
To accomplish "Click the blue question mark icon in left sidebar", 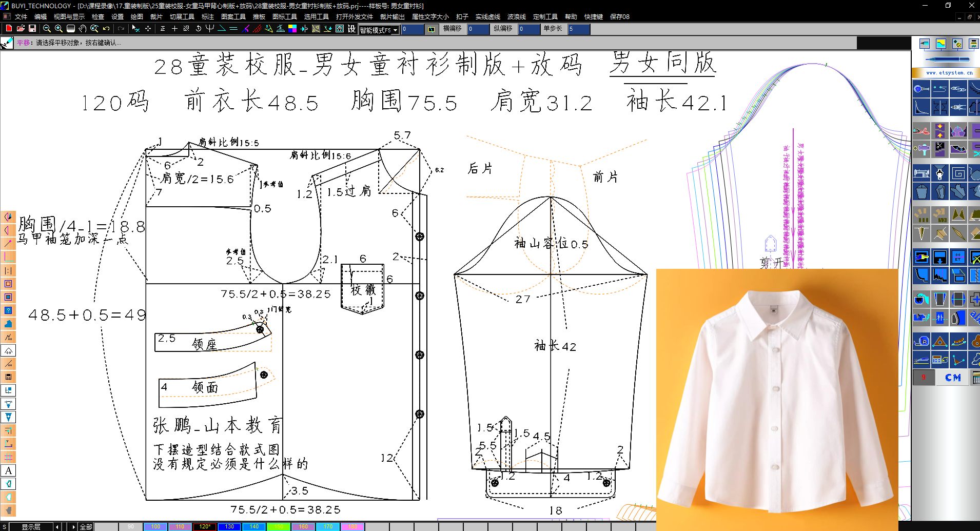I will click(x=8, y=310).
